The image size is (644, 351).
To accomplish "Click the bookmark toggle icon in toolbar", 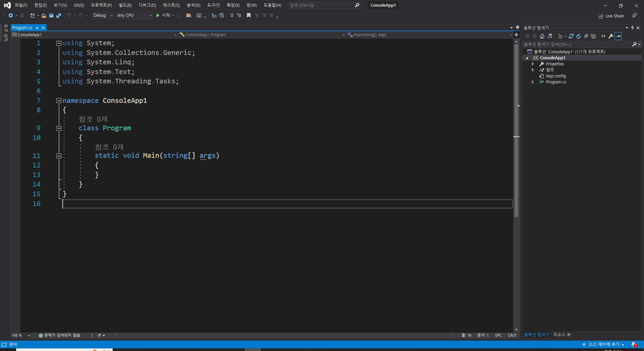I will click(249, 15).
